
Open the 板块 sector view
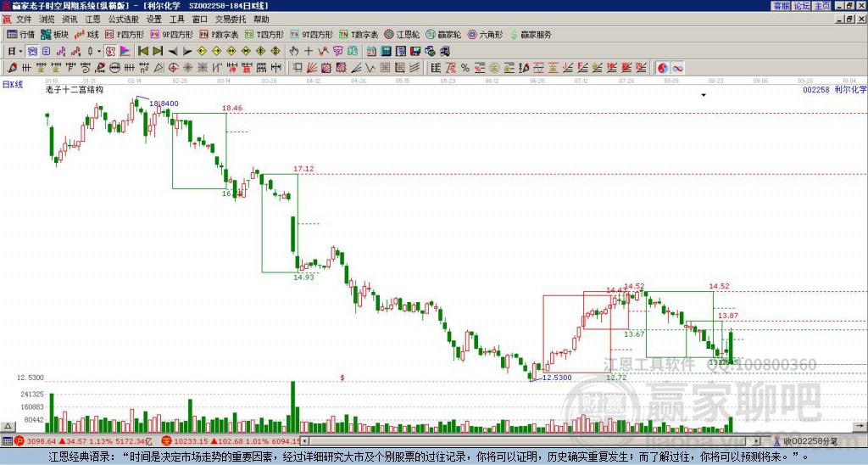tap(55, 34)
